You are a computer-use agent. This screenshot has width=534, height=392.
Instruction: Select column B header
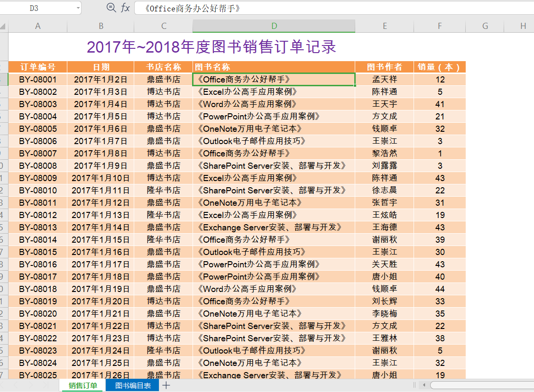point(101,26)
